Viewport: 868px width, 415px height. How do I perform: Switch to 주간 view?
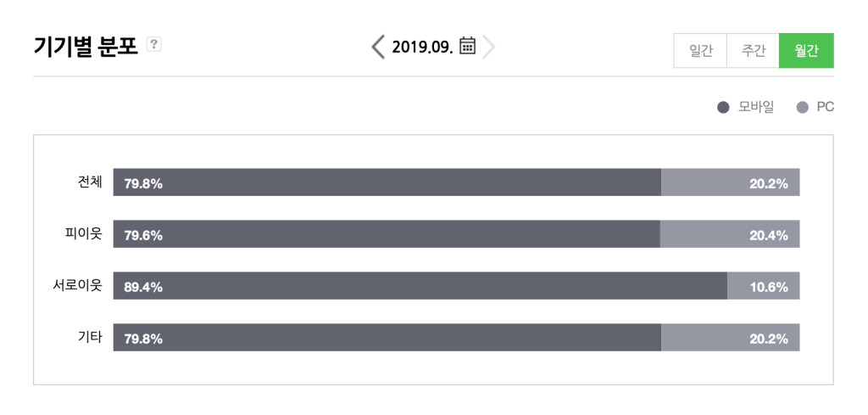(753, 50)
